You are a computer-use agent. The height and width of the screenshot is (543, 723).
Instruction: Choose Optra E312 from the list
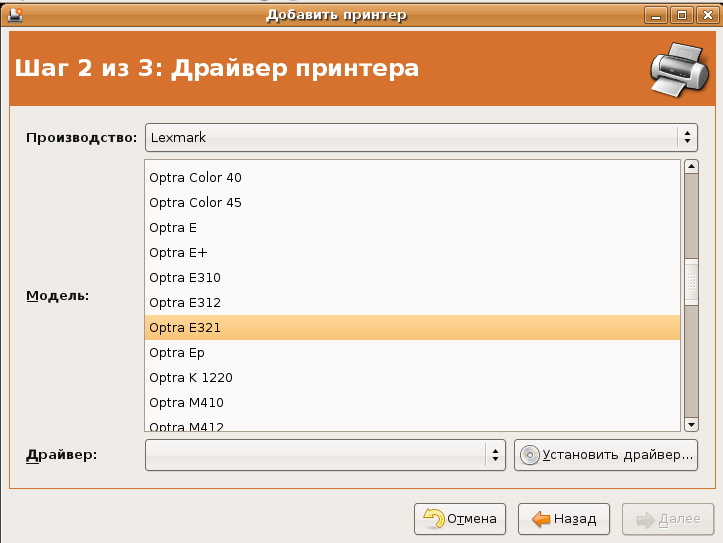tap(412, 302)
